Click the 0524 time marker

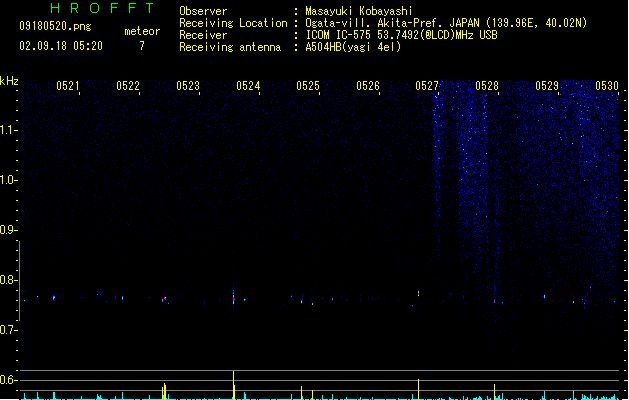coord(248,86)
